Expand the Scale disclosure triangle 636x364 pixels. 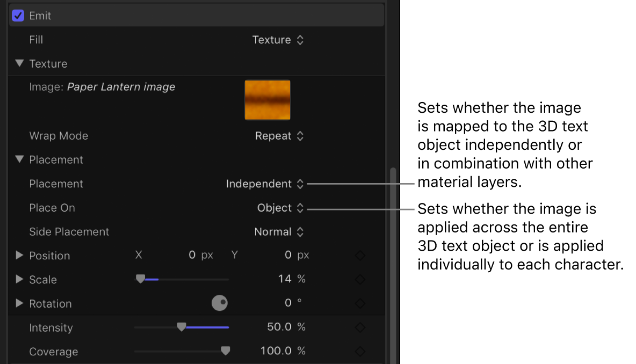(x=20, y=279)
